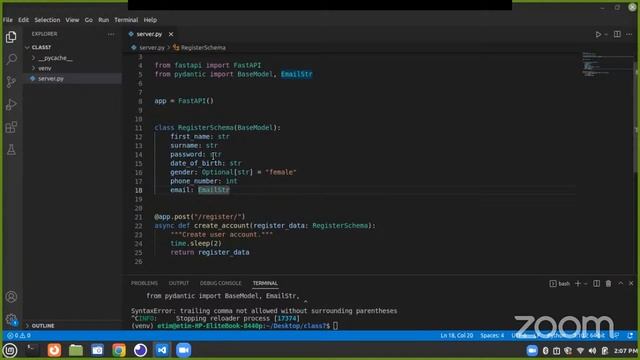Open the volume control in system tray
The height and width of the screenshot is (360, 640).
(x=592, y=351)
